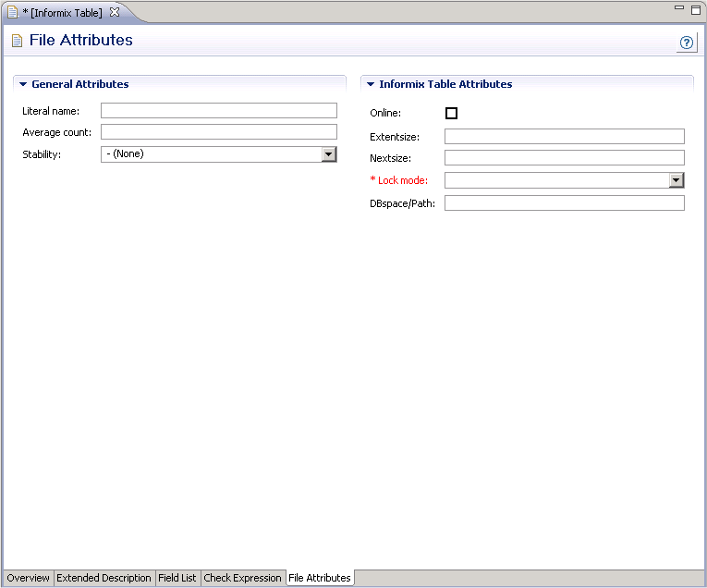Close the Informix Table editor tab

tap(115, 12)
